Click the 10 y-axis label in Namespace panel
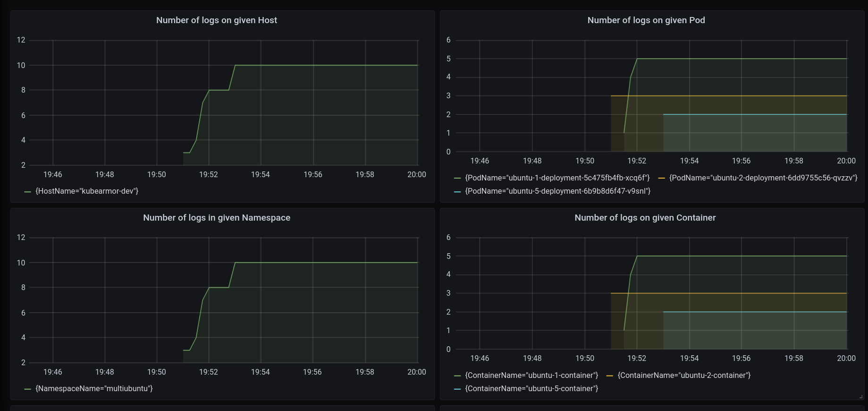The image size is (868, 411). [x=21, y=263]
